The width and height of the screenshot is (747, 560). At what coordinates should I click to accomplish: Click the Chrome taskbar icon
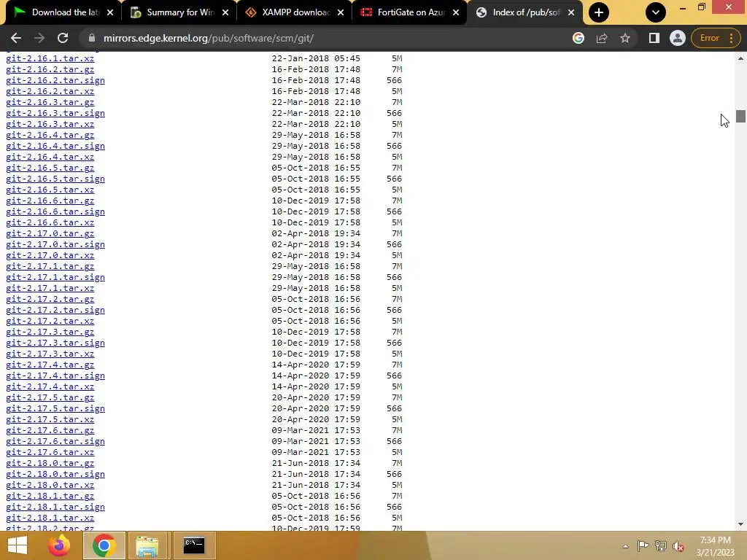pos(104,545)
